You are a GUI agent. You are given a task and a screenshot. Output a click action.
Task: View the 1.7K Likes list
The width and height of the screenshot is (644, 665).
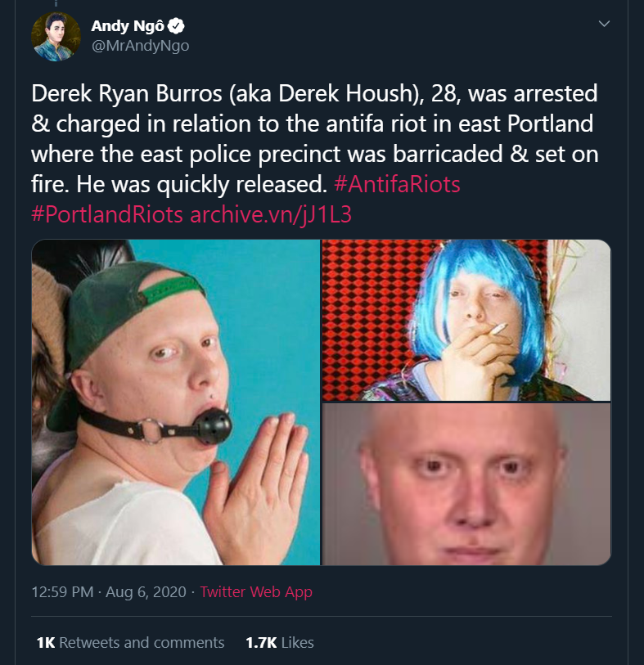280,643
